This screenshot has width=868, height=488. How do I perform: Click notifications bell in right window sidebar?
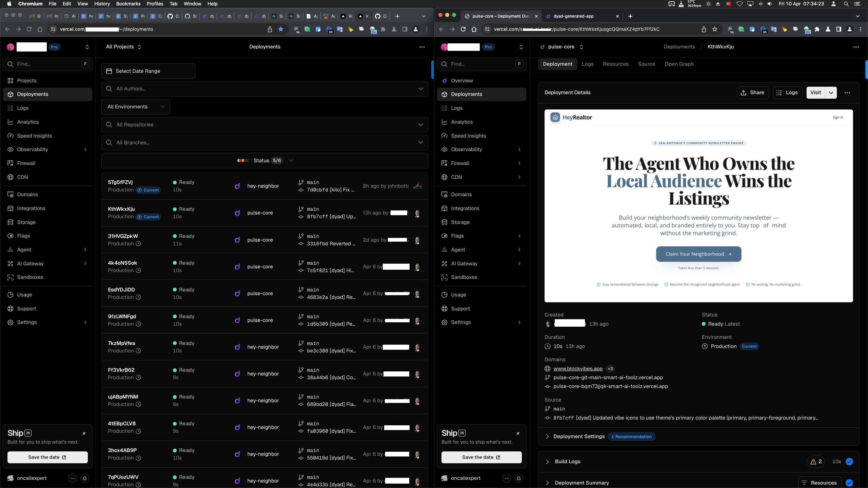(x=519, y=478)
